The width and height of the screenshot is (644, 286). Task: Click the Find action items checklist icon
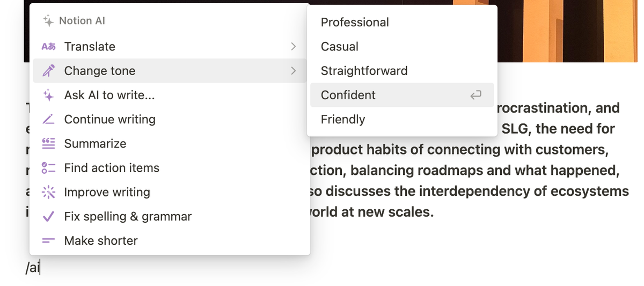coord(48,168)
